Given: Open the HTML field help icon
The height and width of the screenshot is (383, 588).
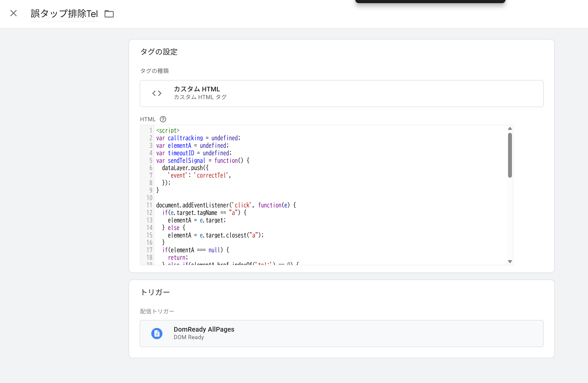Looking at the screenshot, I should pyautogui.click(x=163, y=119).
